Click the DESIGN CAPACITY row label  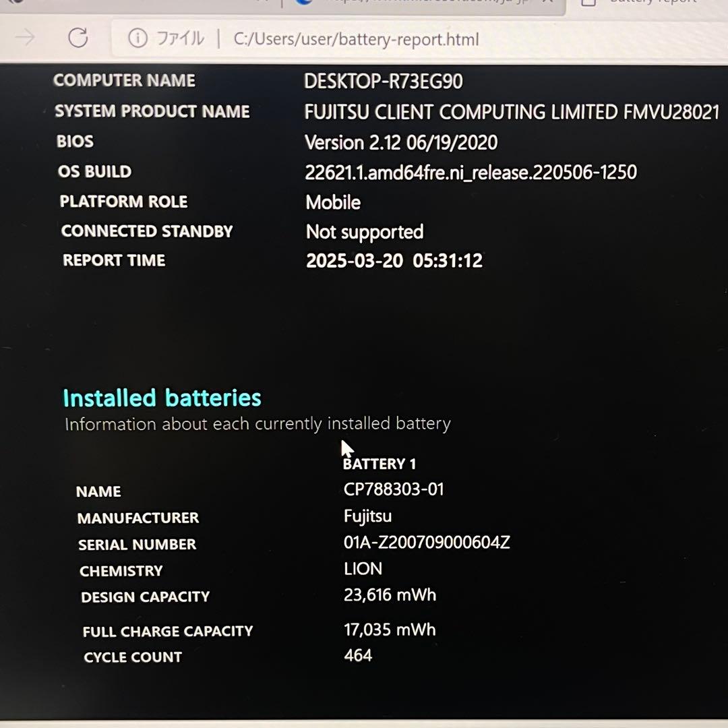click(x=146, y=597)
